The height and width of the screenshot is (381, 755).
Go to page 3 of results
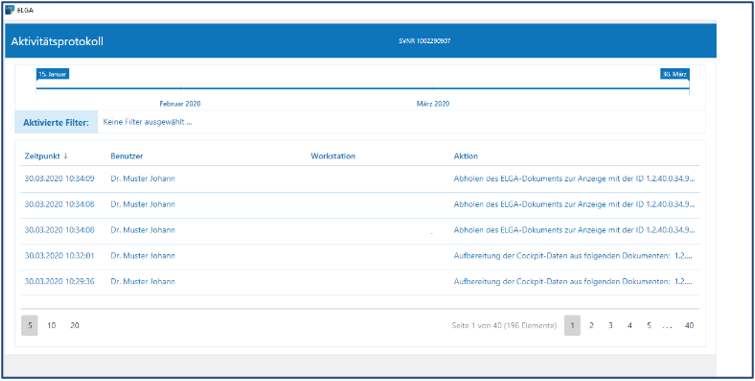(x=610, y=326)
